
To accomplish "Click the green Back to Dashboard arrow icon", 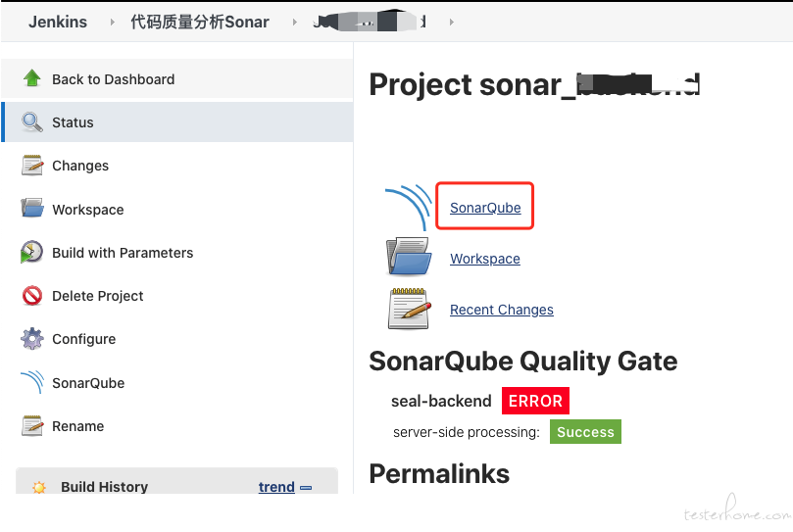I will coord(32,78).
